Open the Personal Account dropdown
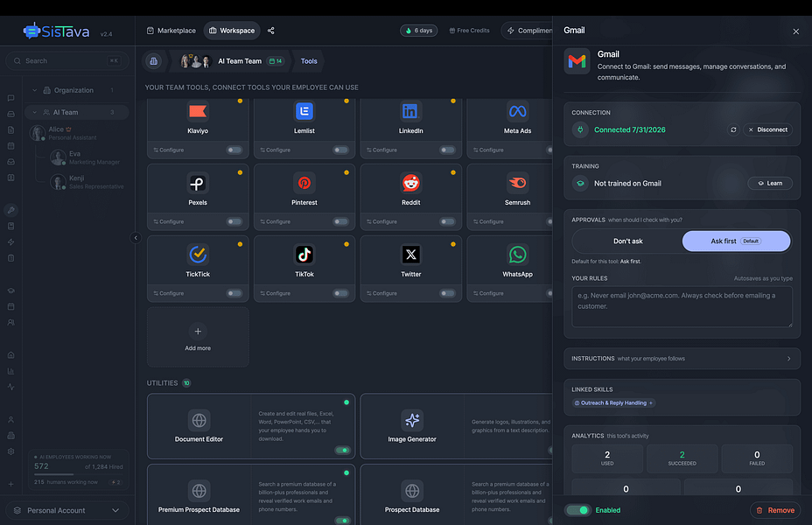812x525 pixels. point(66,510)
